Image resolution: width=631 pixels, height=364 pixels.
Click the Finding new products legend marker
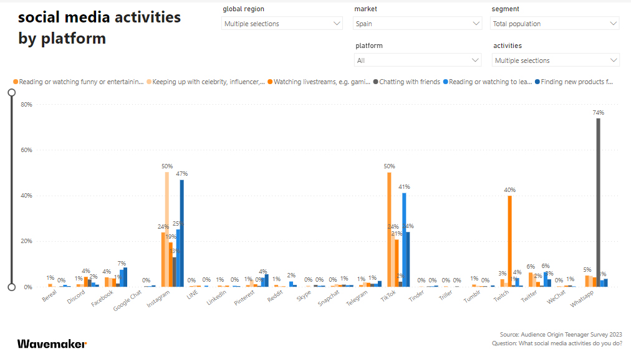point(538,82)
